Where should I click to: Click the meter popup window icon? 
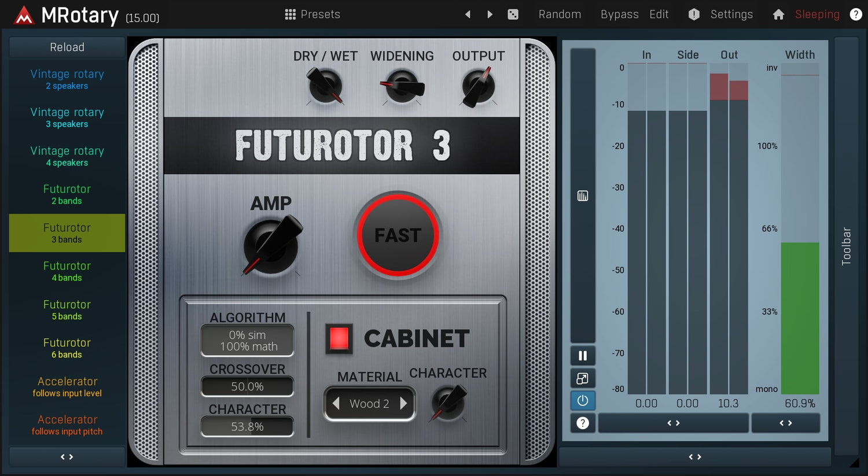583,378
